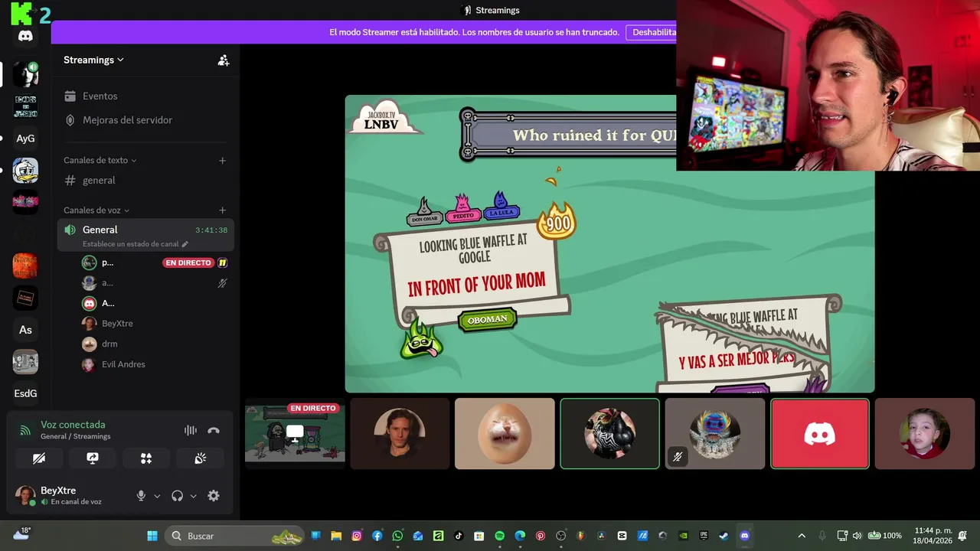The width and height of the screenshot is (980, 551).
Task: Open the soundboard button
Action: pos(200,458)
